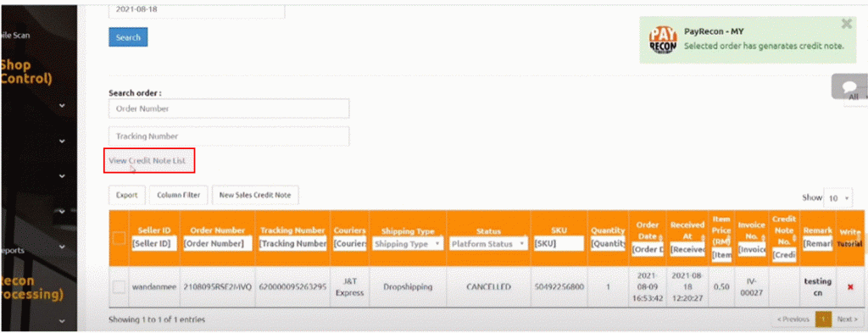Open Mobile Scan in the sidebar
Screen dimensions: 868x333
(x=15, y=35)
